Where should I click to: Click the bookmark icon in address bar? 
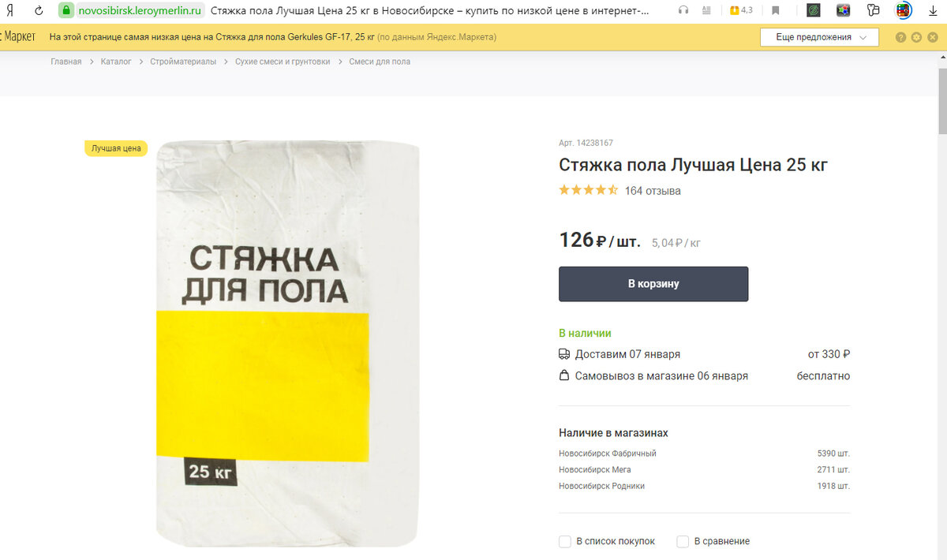tap(776, 11)
